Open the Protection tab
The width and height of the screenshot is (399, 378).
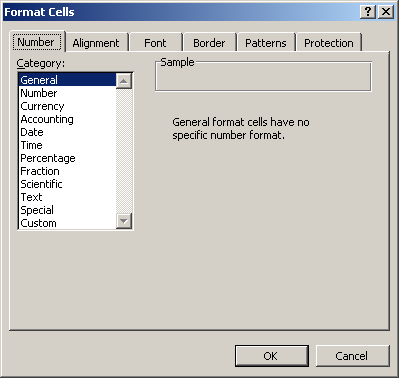click(x=329, y=43)
